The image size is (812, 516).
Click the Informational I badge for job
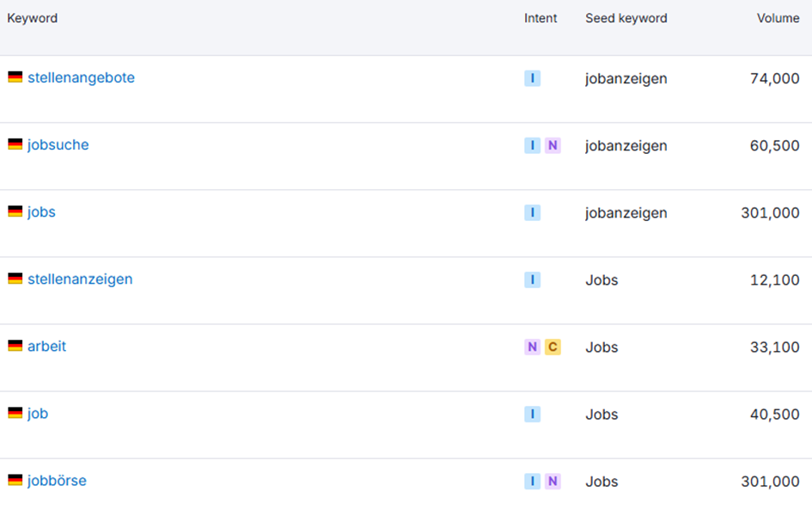(533, 414)
